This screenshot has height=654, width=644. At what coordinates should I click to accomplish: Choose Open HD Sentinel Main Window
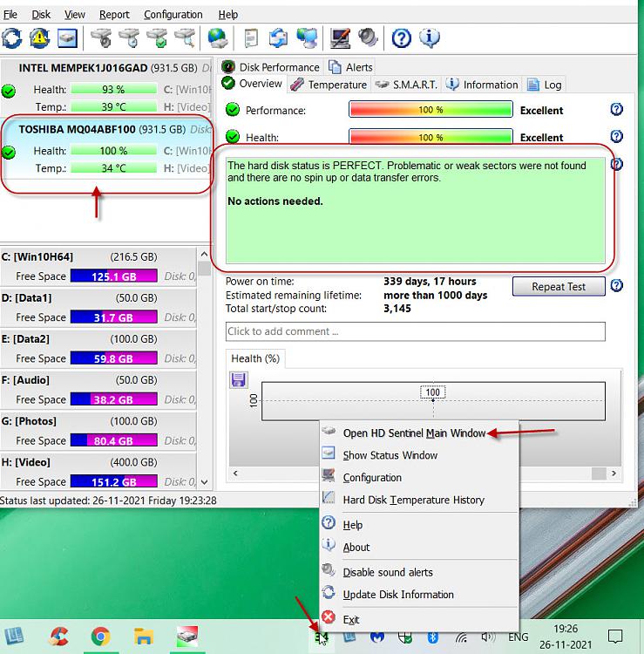click(x=413, y=433)
